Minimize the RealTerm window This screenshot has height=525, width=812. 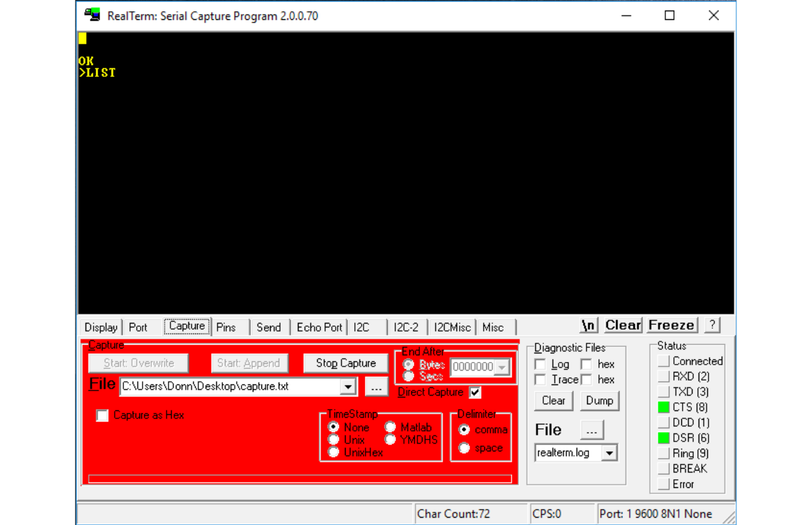626,15
